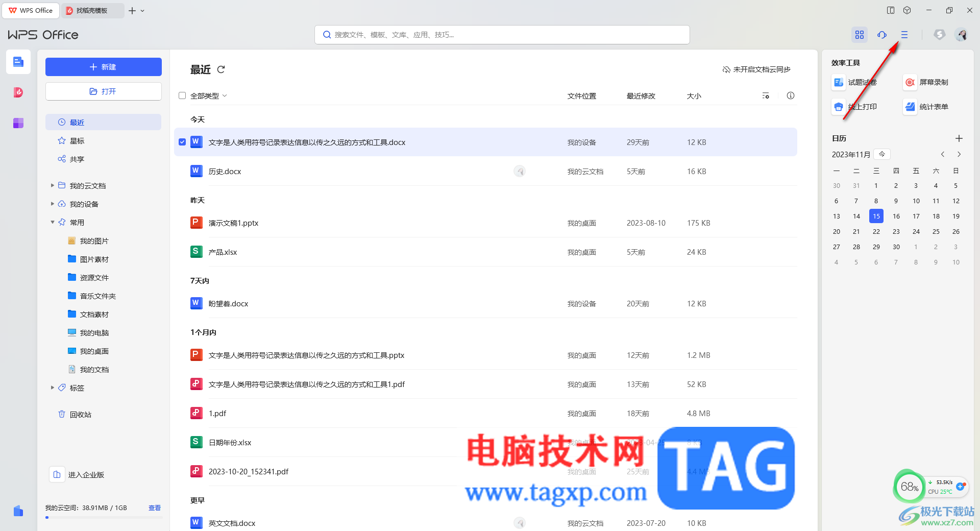This screenshot has height=531, width=980.
Task: Open the user avatar profile
Action: click(962, 35)
